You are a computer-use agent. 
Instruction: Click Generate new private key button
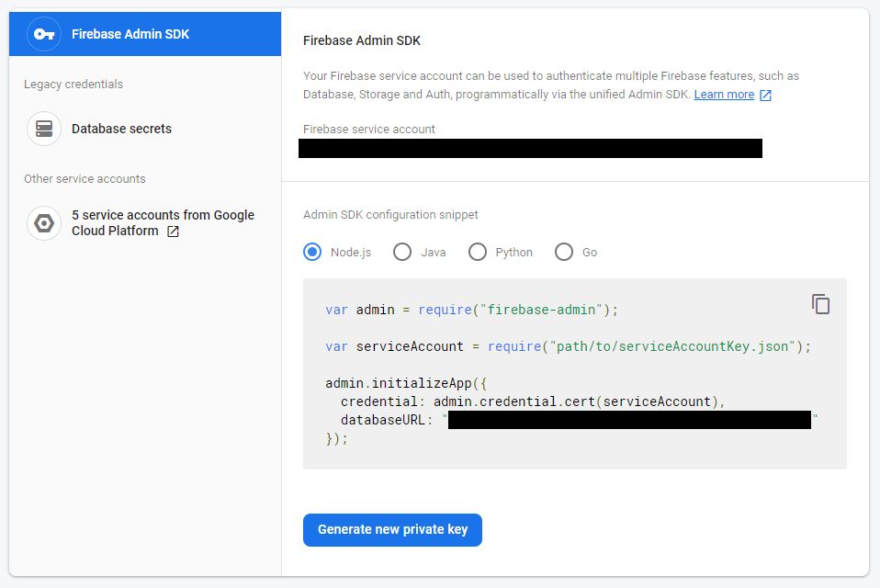click(392, 529)
